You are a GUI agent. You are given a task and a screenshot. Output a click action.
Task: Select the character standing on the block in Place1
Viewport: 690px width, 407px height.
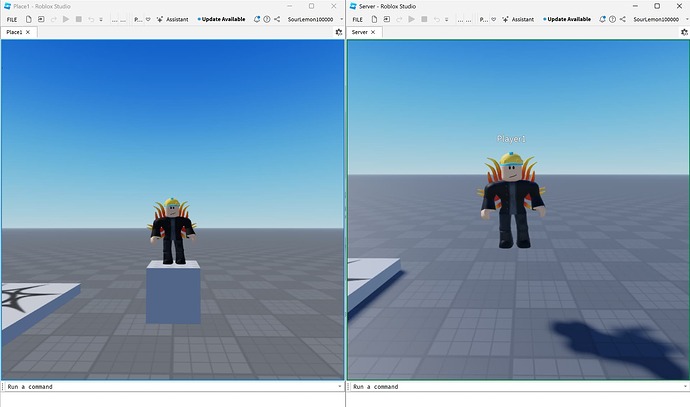(172, 233)
